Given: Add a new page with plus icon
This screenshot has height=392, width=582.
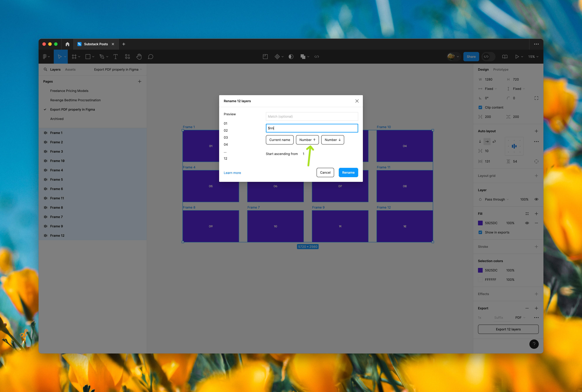Looking at the screenshot, I should tap(140, 81).
